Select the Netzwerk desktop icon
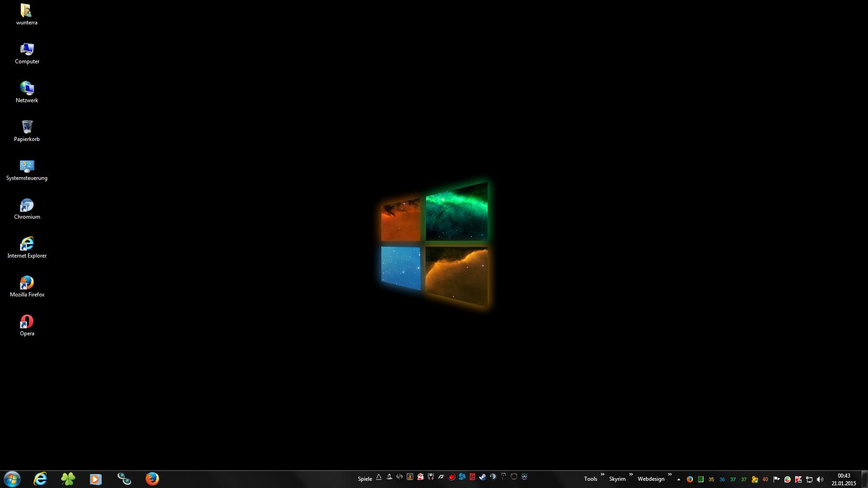 tap(27, 91)
